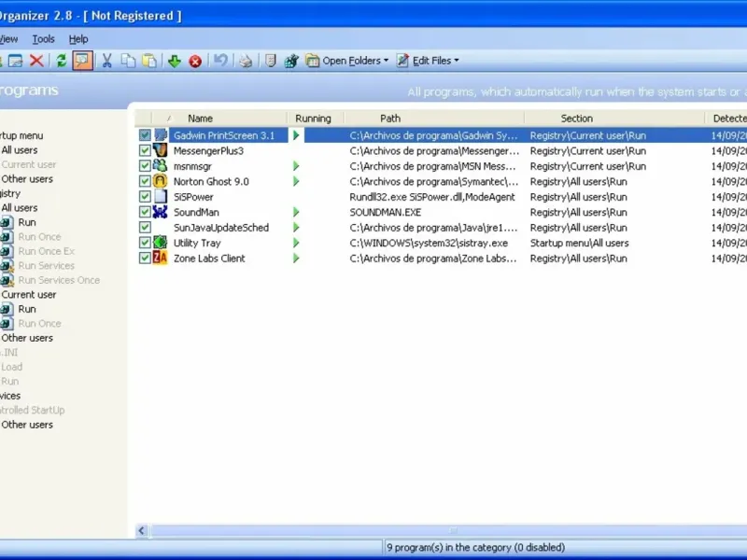Click the Startup menu\All users section cell
The image size is (747, 560).
(x=579, y=243)
